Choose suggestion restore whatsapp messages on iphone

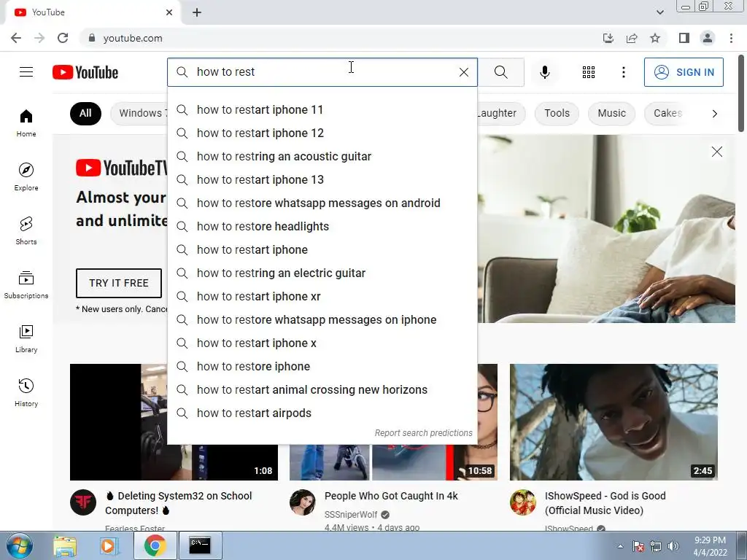(322, 319)
